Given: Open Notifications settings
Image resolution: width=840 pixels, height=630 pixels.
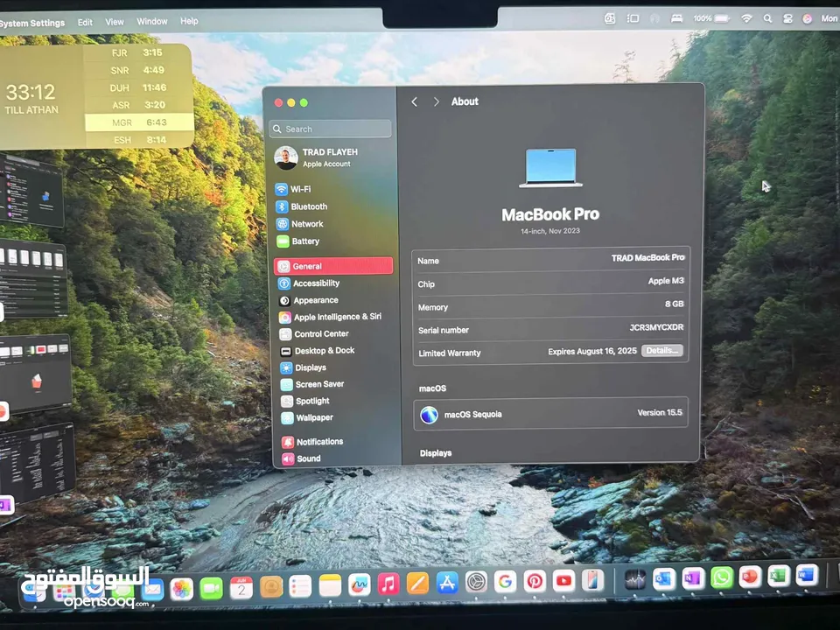Looking at the screenshot, I should (313, 442).
